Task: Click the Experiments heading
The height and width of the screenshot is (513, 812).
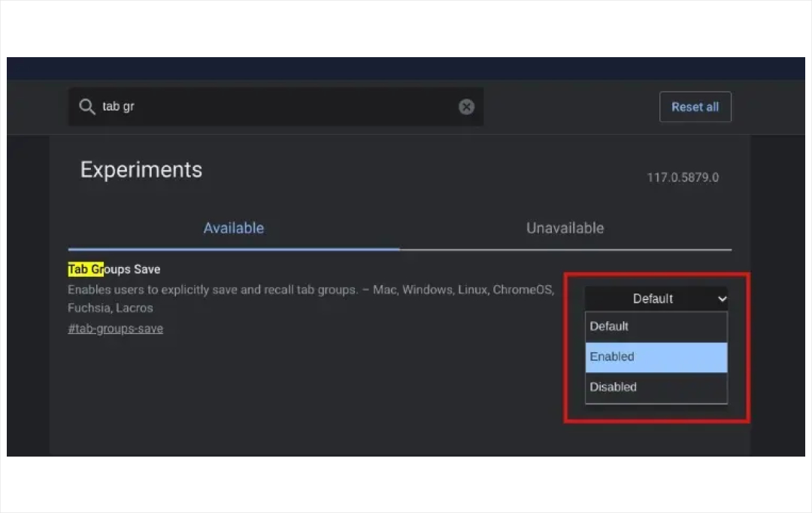Action: pyautogui.click(x=141, y=170)
